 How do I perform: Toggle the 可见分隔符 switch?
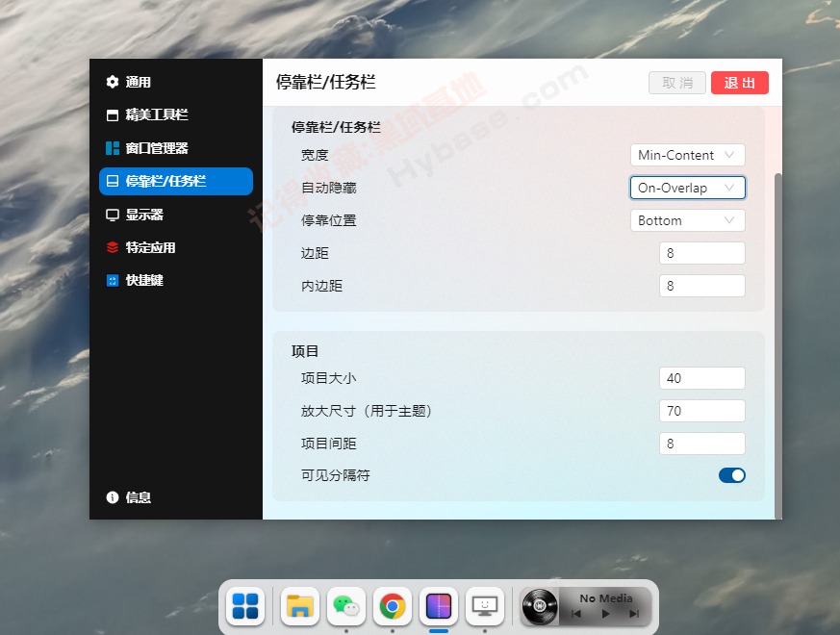click(x=732, y=475)
